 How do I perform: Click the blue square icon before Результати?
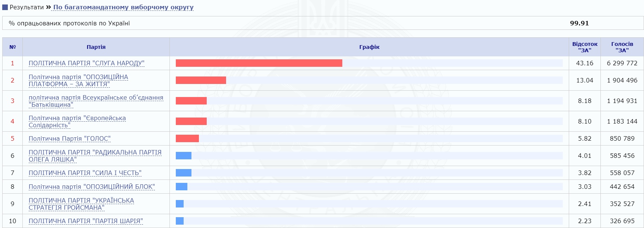5,7
